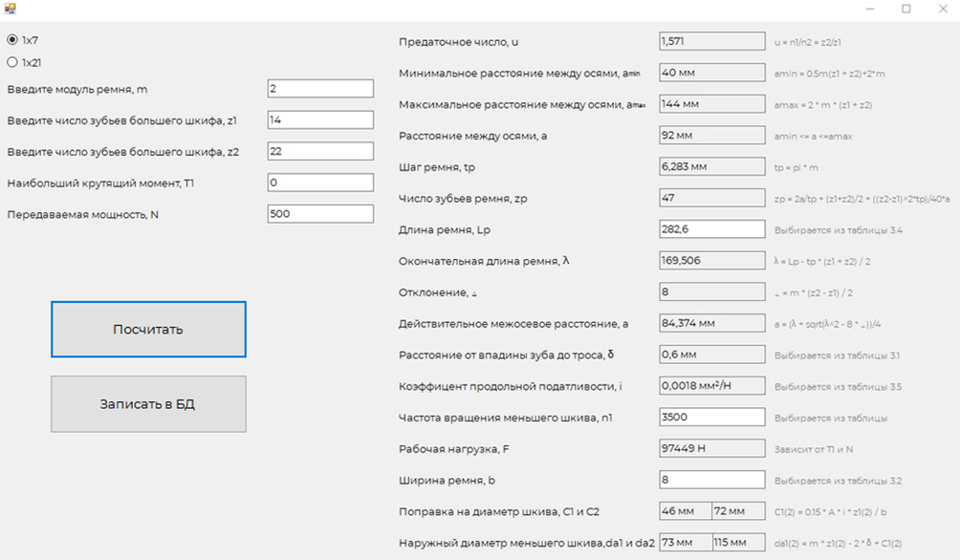Screen dimensions: 960x560
Task: Click the formula 'amax = 2 * m * (z1 + z2)'
Action: click(823, 105)
